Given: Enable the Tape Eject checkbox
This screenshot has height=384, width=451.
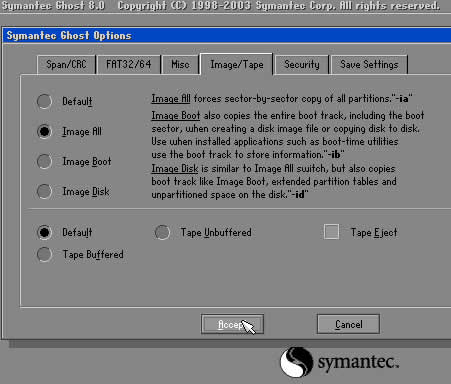Looking at the screenshot, I should [x=331, y=232].
